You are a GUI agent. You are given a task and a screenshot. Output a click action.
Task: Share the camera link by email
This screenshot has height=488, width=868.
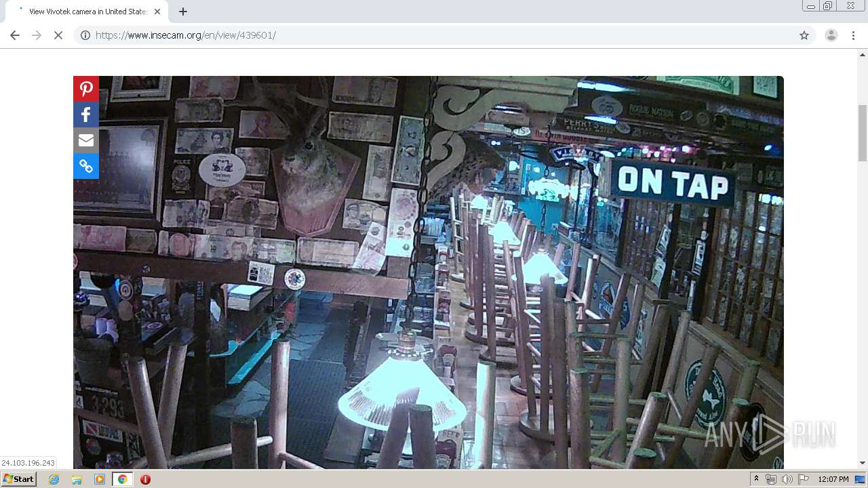coord(86,140)
